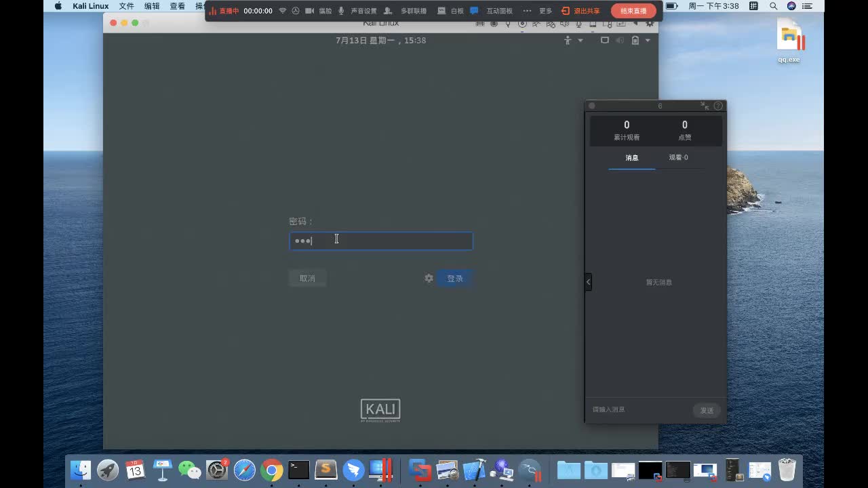Image resolution: width=868 pixels, height=488 pixels.
Task: Open System Preferences from the Dock
Action: (217, 470)
